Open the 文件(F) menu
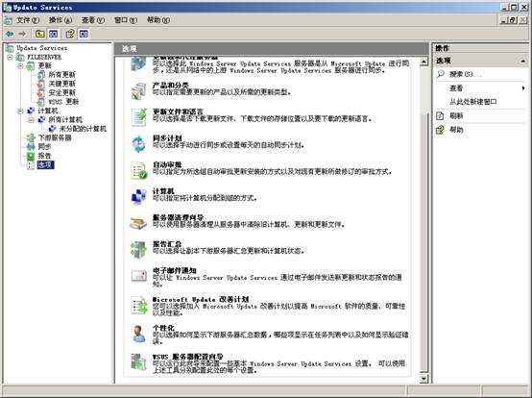The width and height of the screenshot is (532, 398). point(28,20)
